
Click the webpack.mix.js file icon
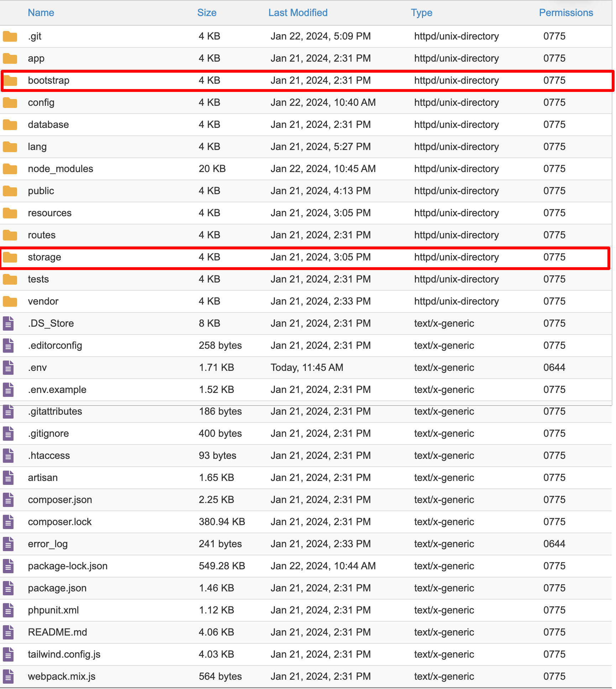click(9, 677)
